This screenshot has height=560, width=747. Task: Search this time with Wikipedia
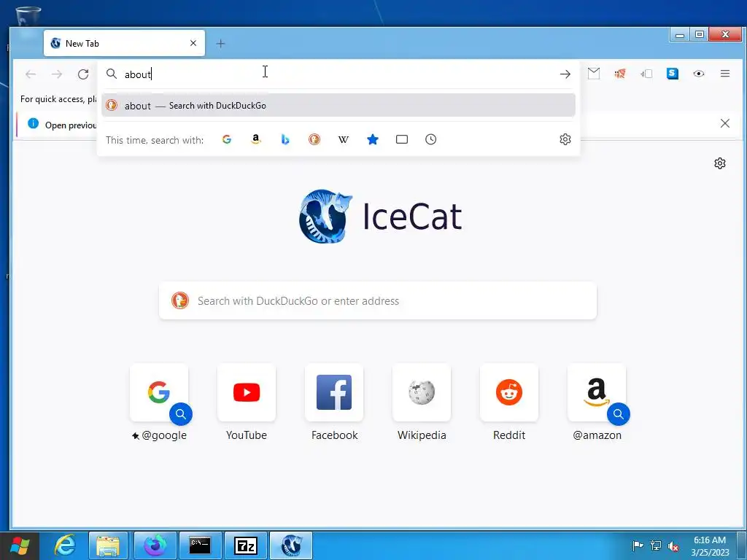[x=344, y=139]
